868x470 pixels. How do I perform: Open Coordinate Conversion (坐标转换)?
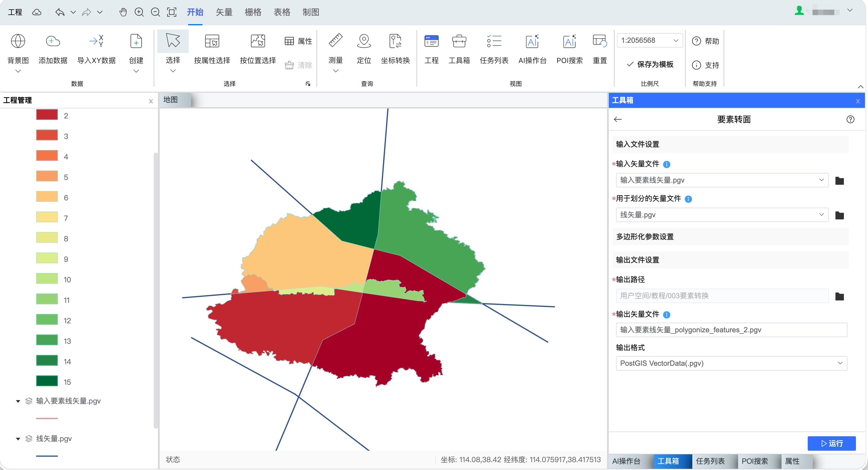(x=395, y=42)
